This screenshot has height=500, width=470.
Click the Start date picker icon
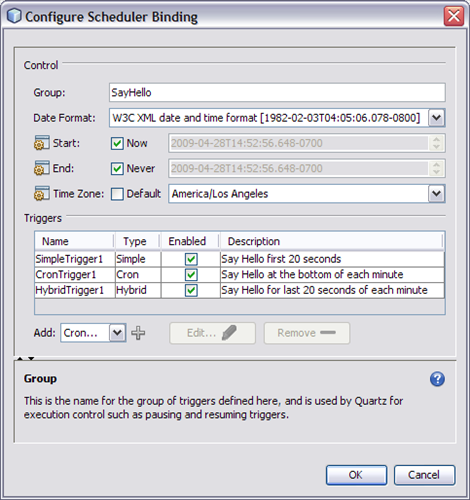42,143
